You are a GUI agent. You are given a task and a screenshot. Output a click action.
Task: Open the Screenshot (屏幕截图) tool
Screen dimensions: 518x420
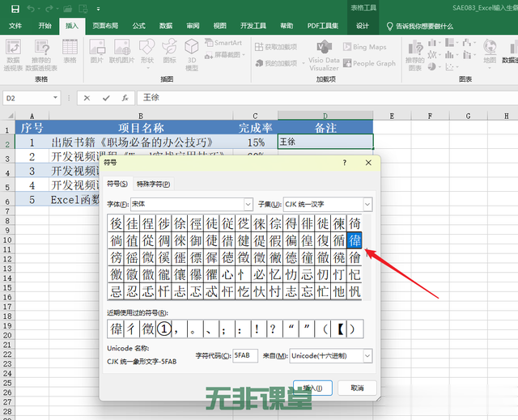225,55
